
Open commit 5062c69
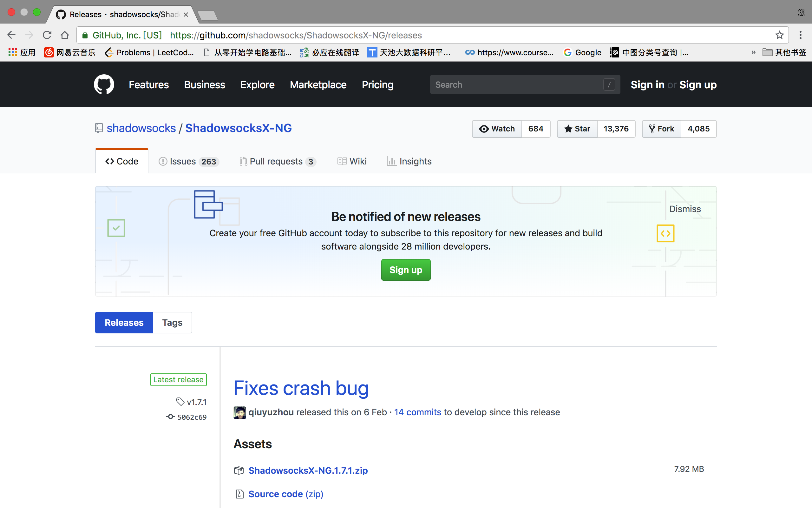pos(187,417)
